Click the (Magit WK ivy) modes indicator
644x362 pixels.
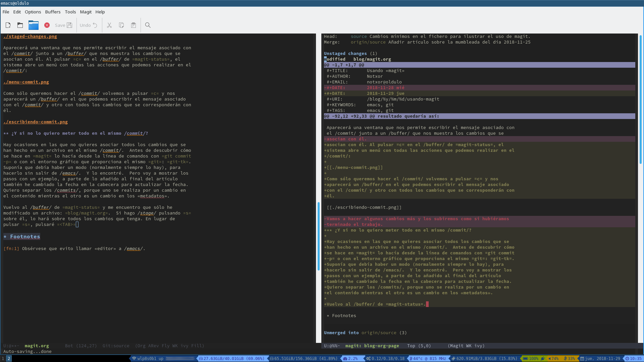tap(466, 346)
